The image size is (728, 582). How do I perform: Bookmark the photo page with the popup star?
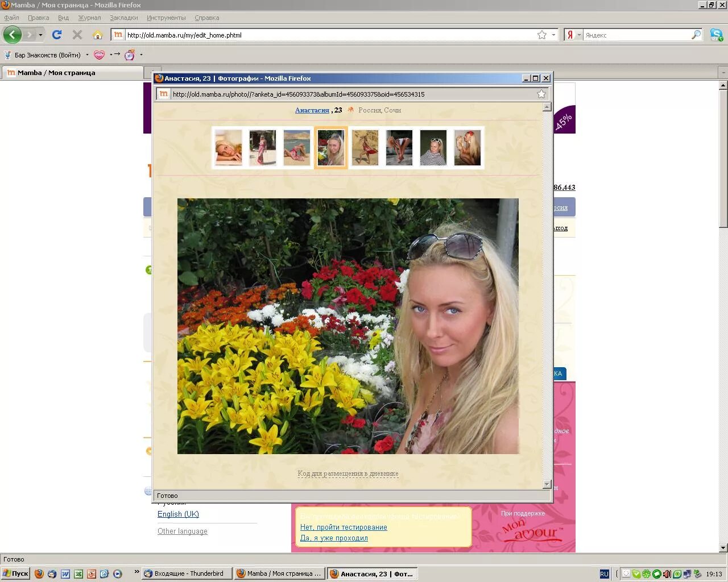pyautogui.click(x=541, y=94)
